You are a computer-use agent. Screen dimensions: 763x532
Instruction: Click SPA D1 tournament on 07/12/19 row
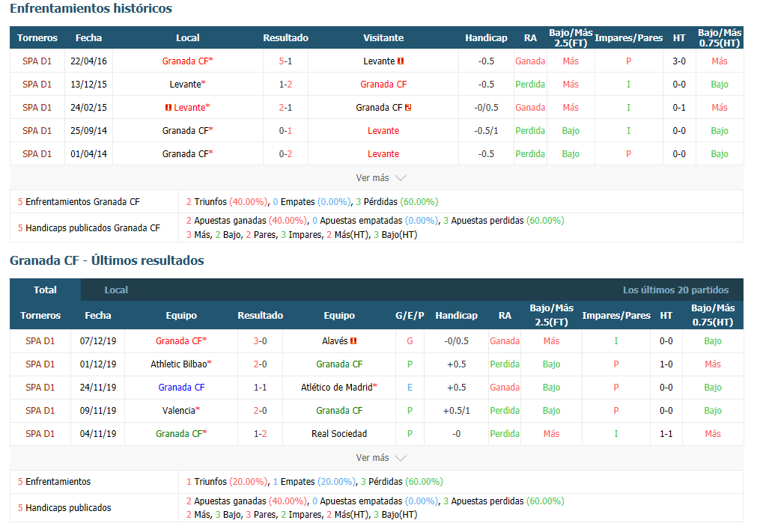[40, 341]
